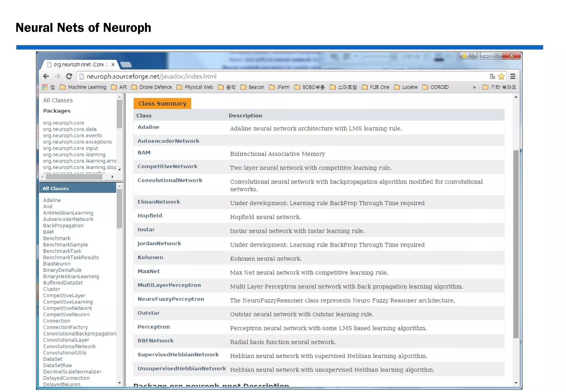
Task: Open the 기타 북마크 folder
Action: click(x=499, y=87)
